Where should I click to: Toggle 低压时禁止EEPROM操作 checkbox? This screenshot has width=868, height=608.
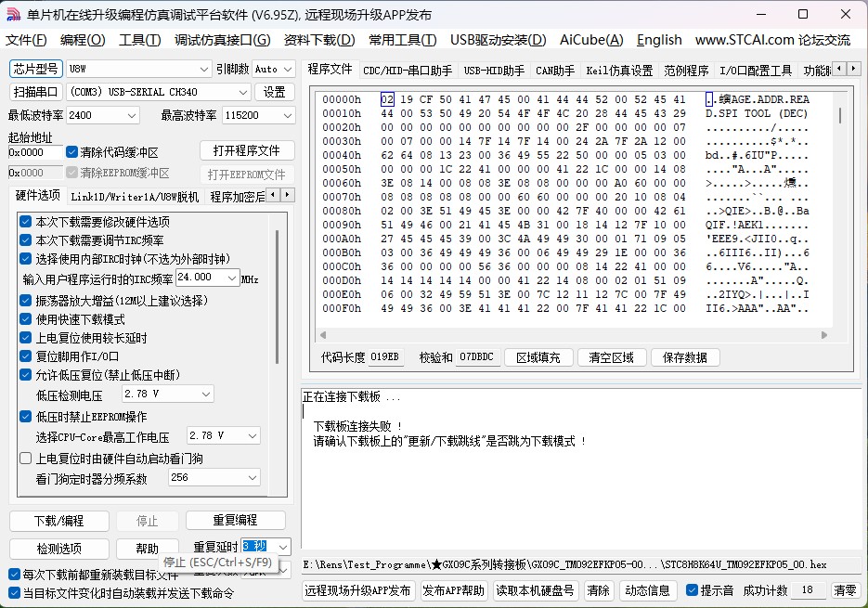point(25,417)
